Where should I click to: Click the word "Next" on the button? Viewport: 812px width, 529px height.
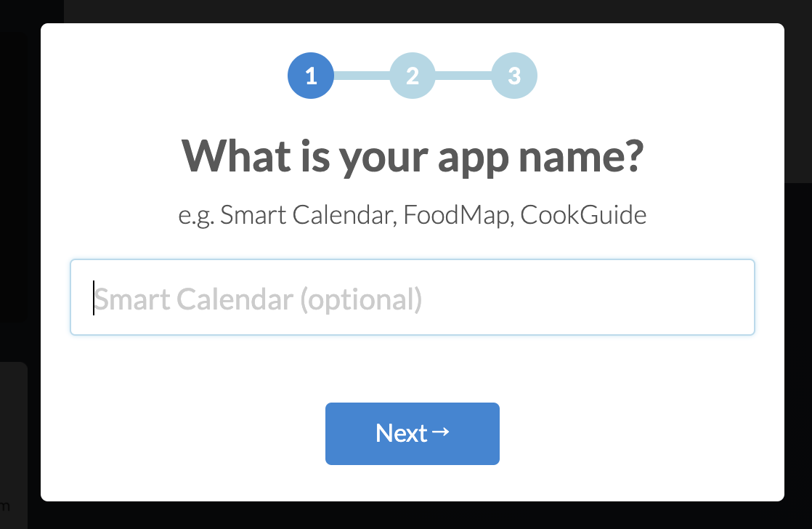click(x=401, y=434)
